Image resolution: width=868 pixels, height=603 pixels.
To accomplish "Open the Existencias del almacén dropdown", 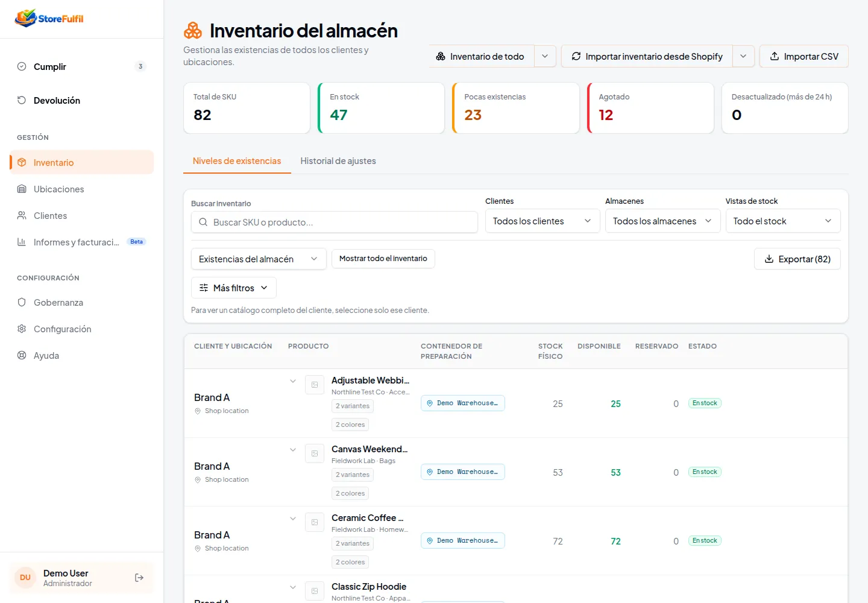I will 259,259.
